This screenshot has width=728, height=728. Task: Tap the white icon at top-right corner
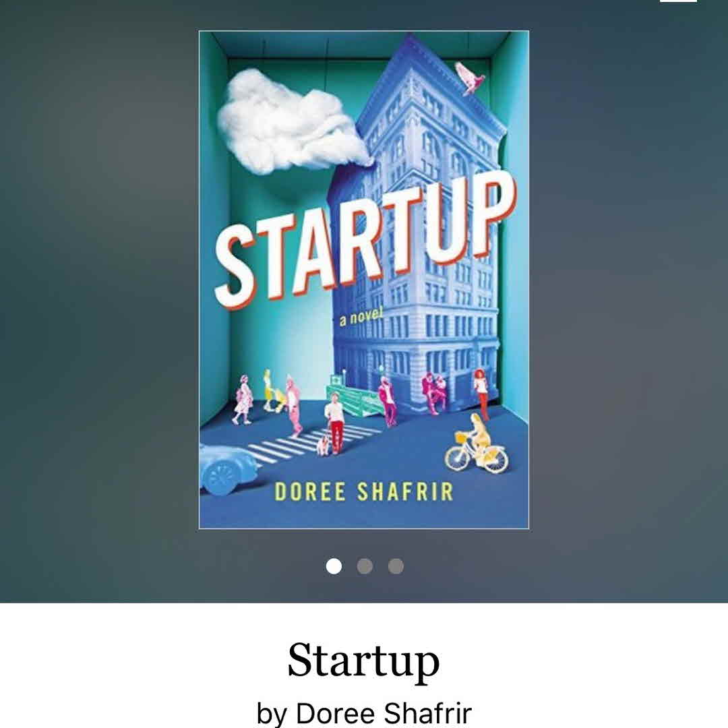(678, 2)
